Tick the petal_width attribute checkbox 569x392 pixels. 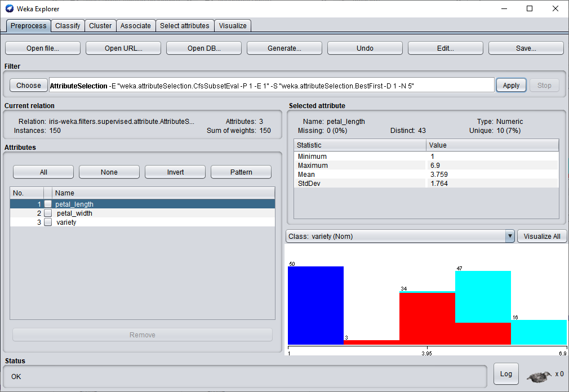click(48, 213)
